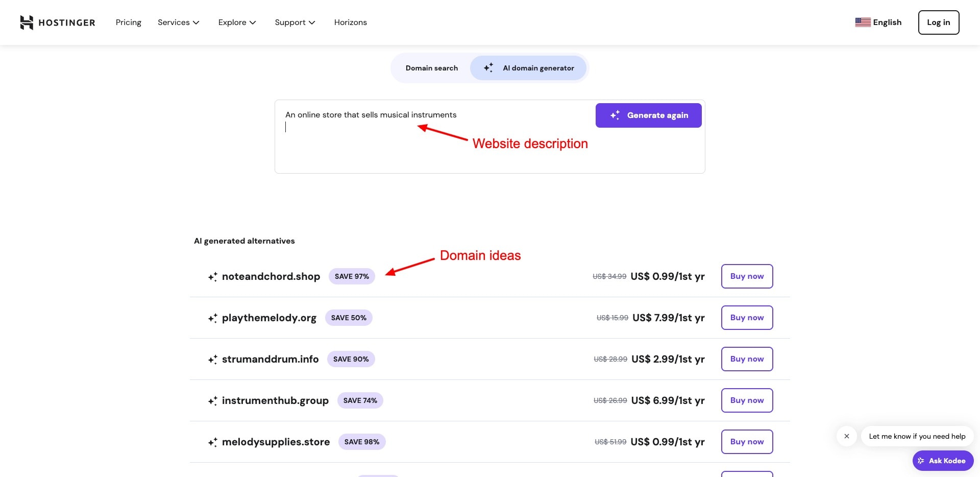This screenshot has height=477, width=980.
Task: Click sparkle icon beside noteandchord.shop
Action: pyautogui.click(x=213, y=277)
